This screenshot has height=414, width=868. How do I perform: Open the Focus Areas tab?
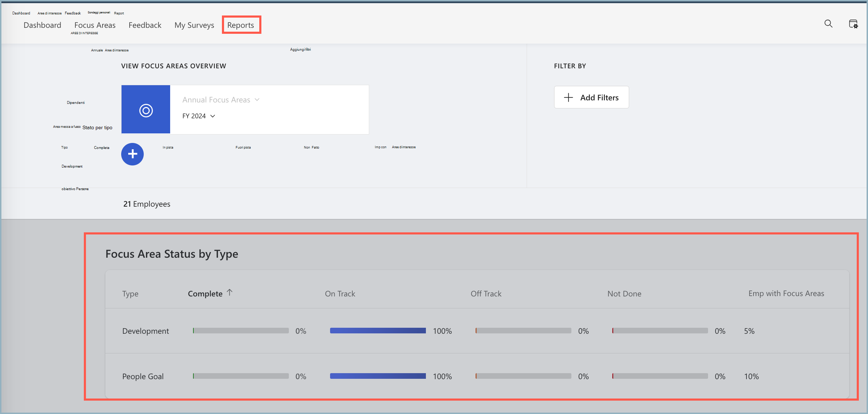(95, 24)
